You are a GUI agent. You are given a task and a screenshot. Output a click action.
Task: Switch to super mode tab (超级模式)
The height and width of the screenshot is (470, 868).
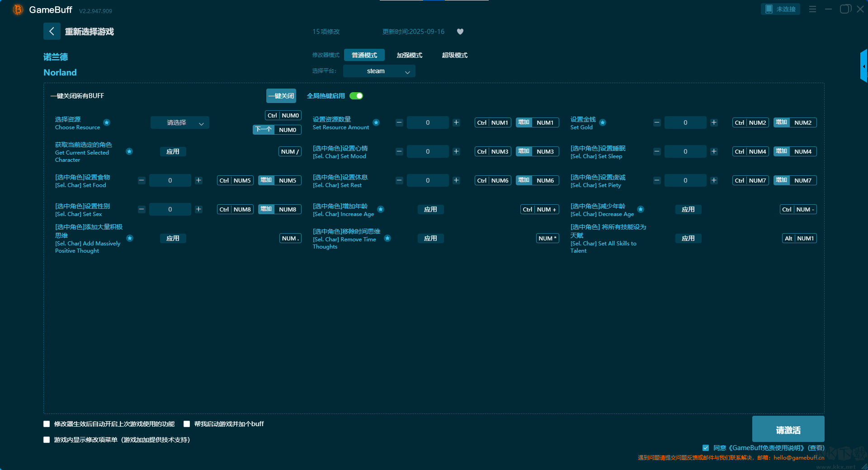[455, 55]
